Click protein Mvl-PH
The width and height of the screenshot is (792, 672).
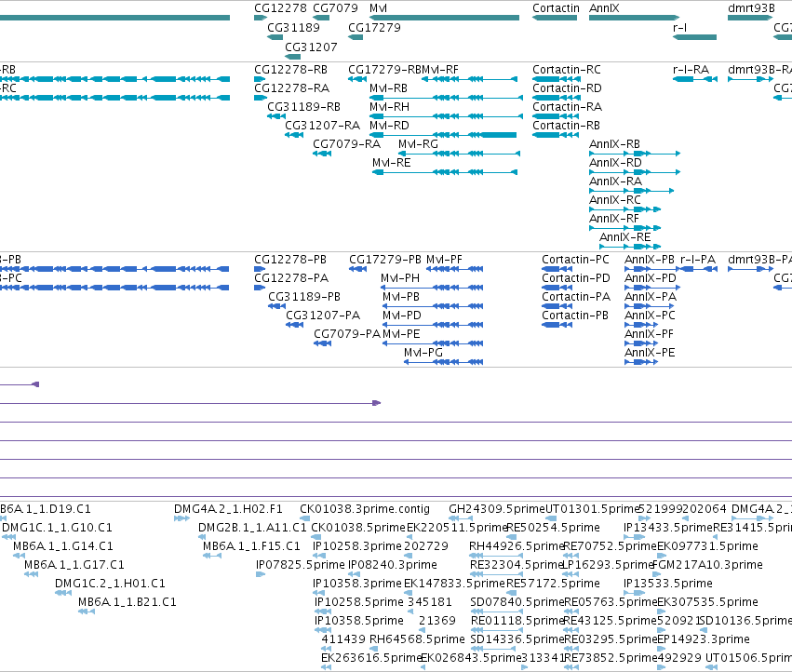coord(400,278)
